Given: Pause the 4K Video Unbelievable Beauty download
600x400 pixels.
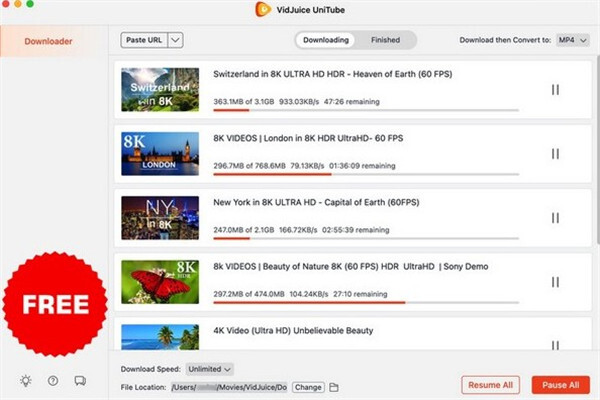Looking at the screenshot, I should click(555, 345).
